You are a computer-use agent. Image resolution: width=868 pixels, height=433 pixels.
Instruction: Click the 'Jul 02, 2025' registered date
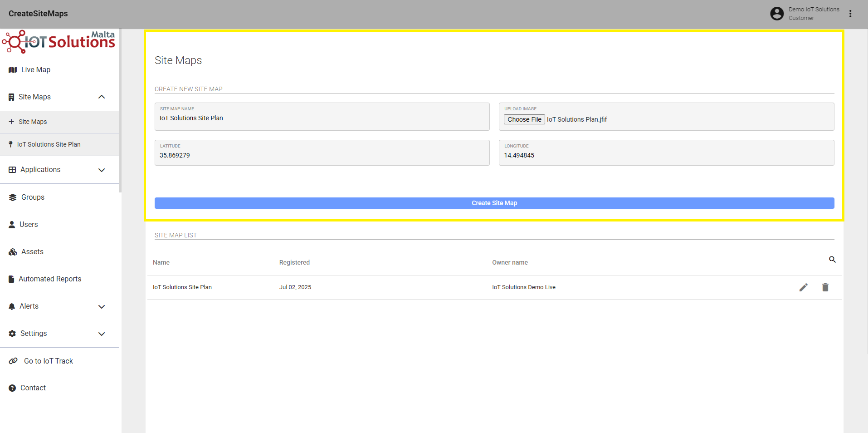click(x=295, y=287)
